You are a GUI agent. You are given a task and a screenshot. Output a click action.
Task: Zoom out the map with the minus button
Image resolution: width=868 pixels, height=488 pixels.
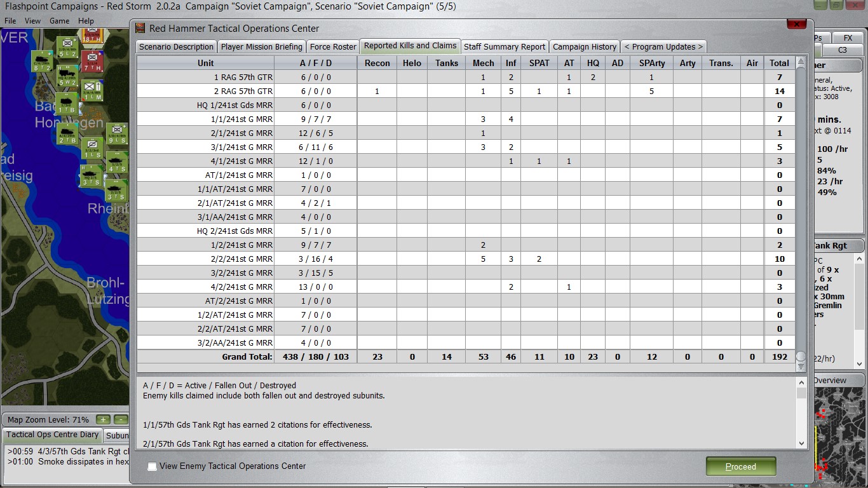coord(120,419)
